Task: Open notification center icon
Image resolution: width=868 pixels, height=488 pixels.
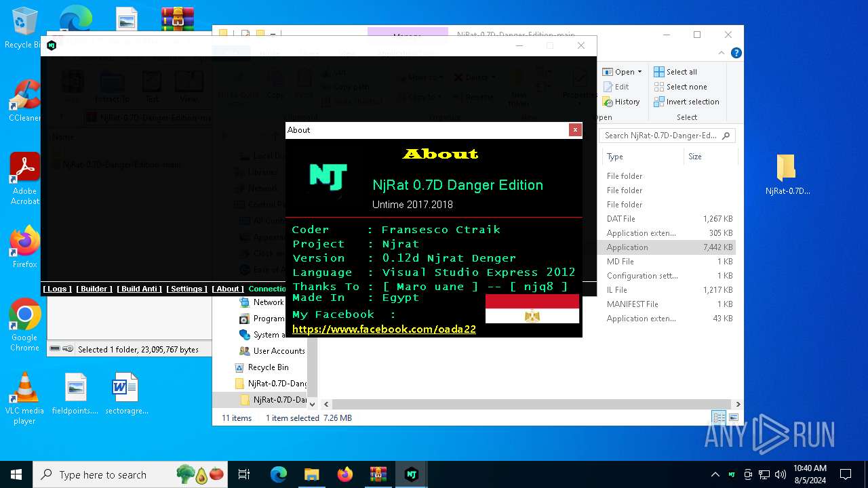Action: [x=846, y=474]
